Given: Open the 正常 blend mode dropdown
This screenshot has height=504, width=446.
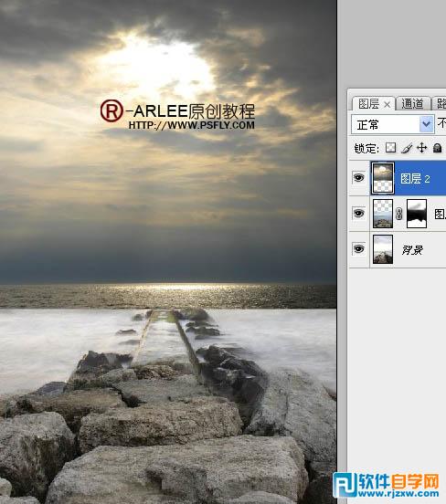Looking at the screenshot, I should pyautogui.click(x=393, y=124).
